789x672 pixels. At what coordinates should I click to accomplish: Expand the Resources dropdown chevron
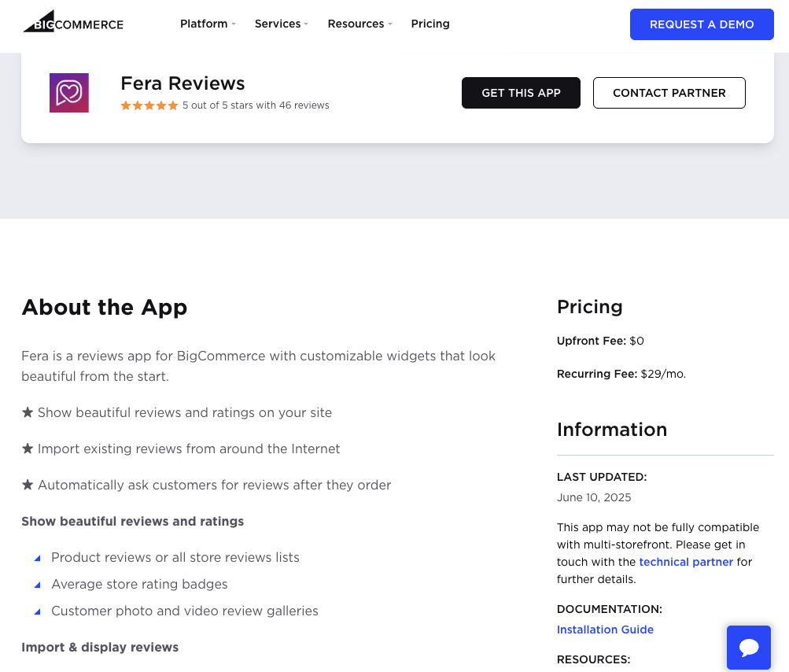coord(390,24)
